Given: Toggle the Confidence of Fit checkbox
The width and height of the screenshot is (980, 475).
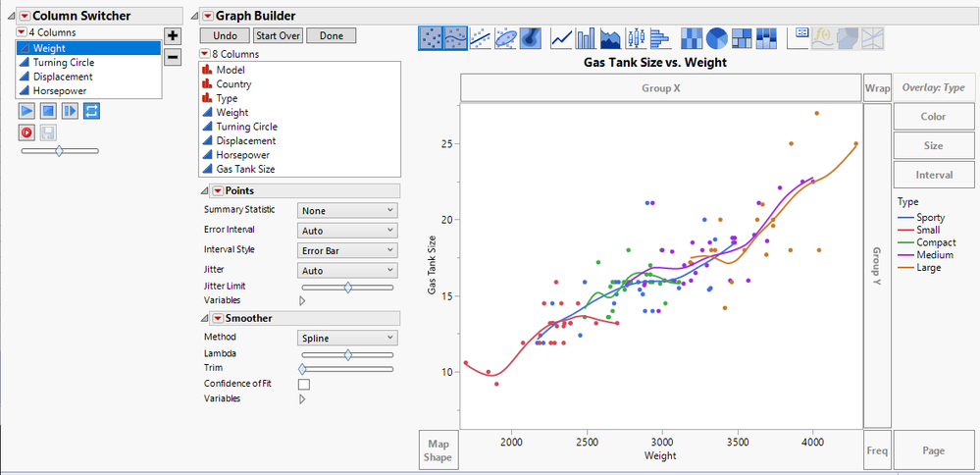Looking at the screenshot, I should (x=304, y=384).
